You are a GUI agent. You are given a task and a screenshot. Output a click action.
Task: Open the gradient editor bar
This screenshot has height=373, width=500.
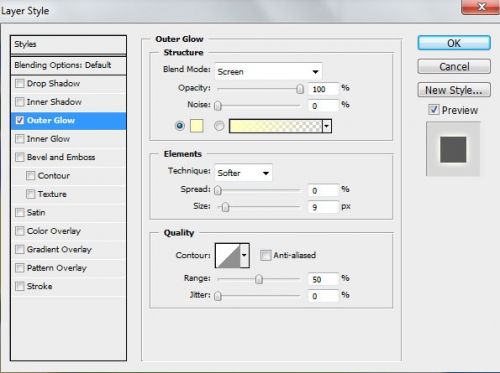click(x=276, y=126)
